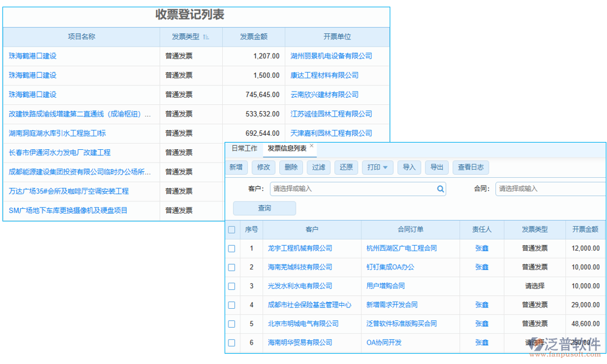Click the 删除 (Delete) toolbar button
The width and height of the screenshot is (607, 364).
[x=291, y=167]
